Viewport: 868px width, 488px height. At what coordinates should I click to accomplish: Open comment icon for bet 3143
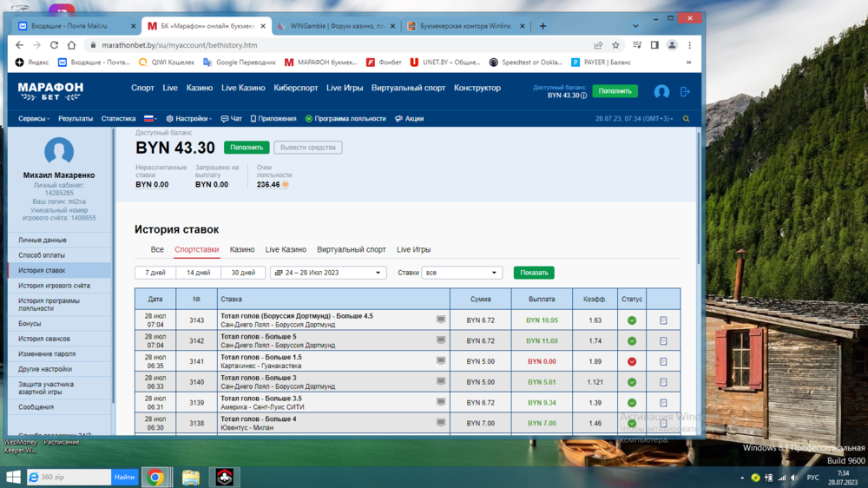coord(441,320)
